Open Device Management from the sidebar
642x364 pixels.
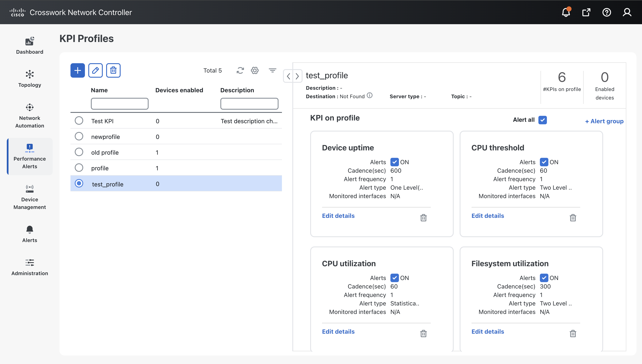30,197
